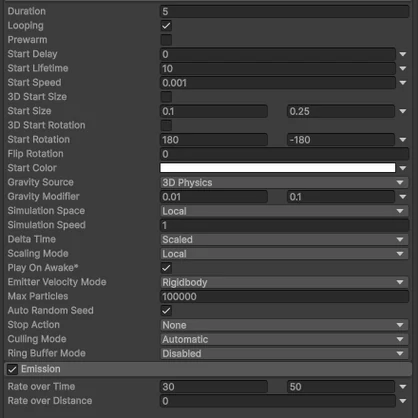Click the Start Size maximum field 0.25
This screenshot has width=418, height=418.
tap(341, 111)
